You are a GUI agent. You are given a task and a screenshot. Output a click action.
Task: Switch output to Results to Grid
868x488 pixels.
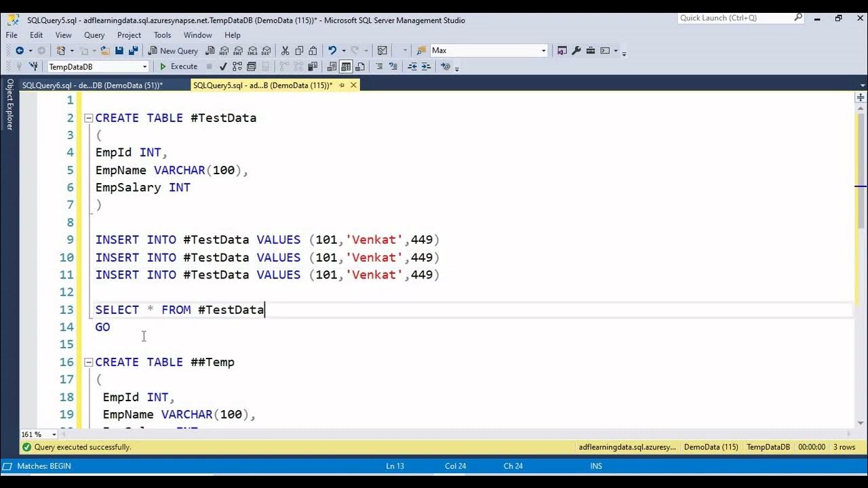point(346,66)
